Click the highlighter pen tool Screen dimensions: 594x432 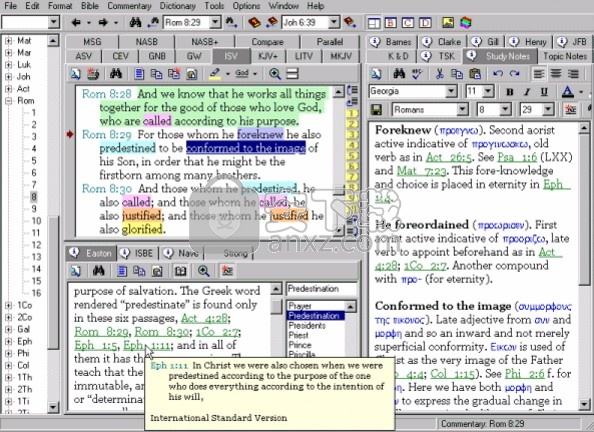pyautogui.click(x=215, y=74)
